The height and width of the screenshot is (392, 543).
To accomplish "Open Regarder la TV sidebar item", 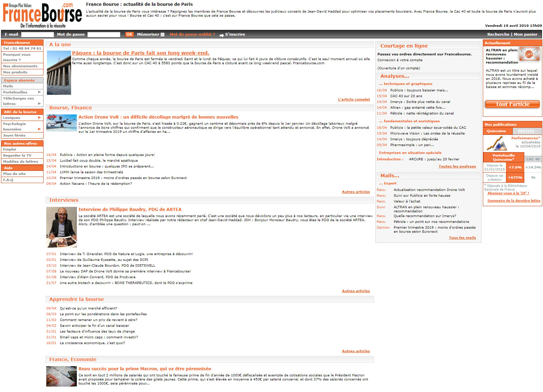I will coord(22,155).
